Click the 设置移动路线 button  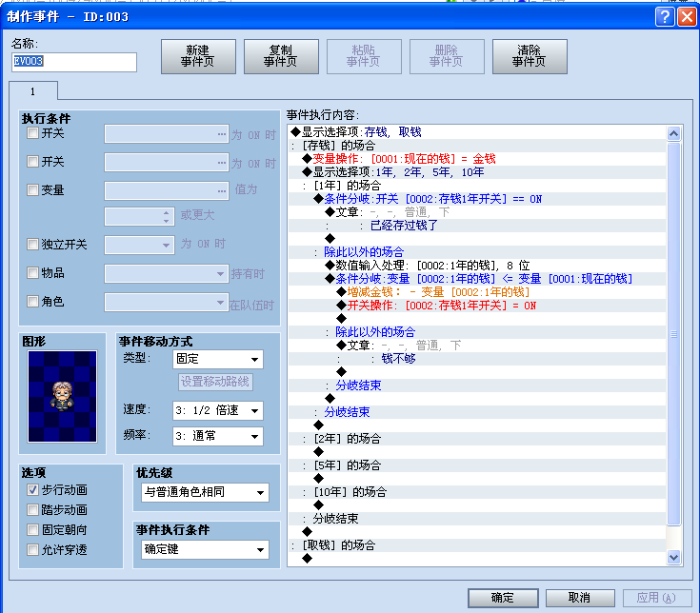(x=215, y=382)
